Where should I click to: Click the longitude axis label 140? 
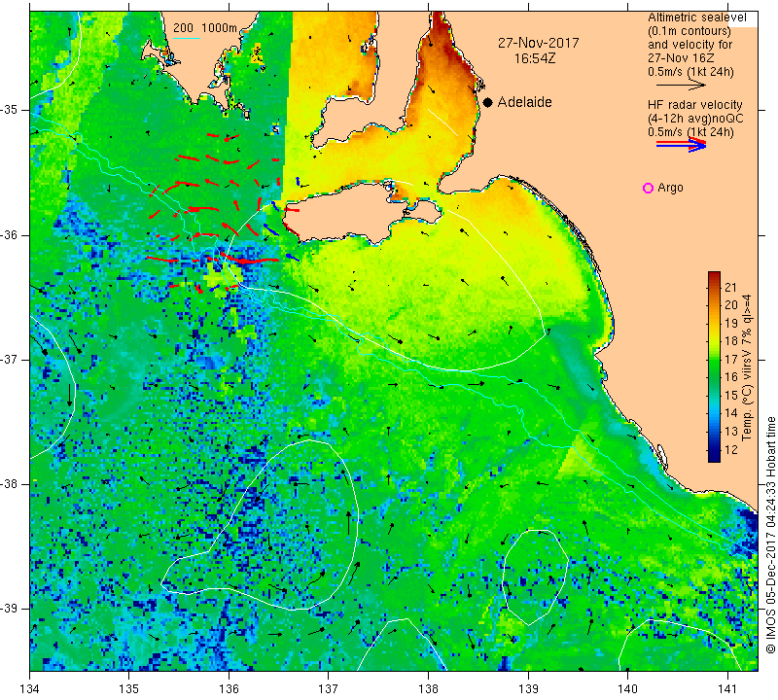(627, 689)
